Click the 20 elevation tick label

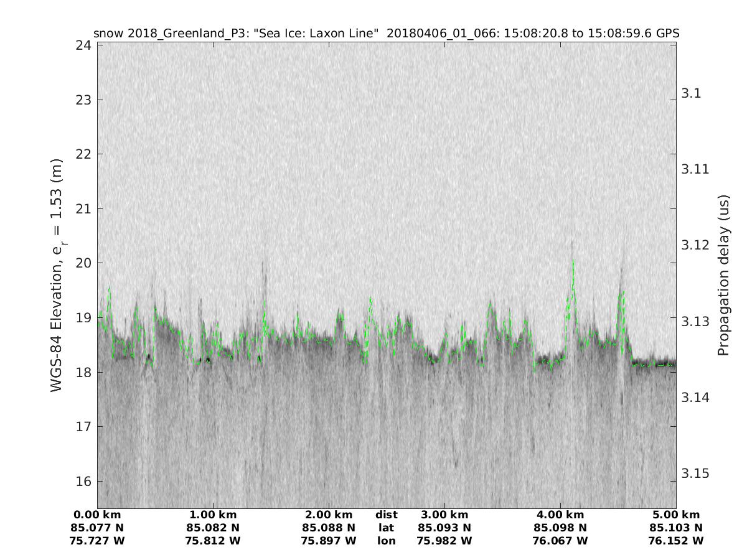pyautogui.click(x=83, y=263)
